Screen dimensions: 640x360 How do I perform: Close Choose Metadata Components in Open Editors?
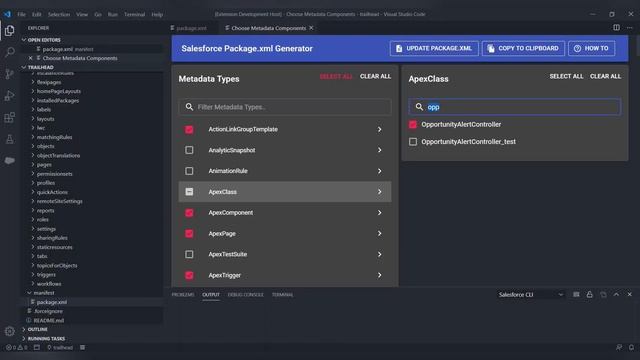31,58
